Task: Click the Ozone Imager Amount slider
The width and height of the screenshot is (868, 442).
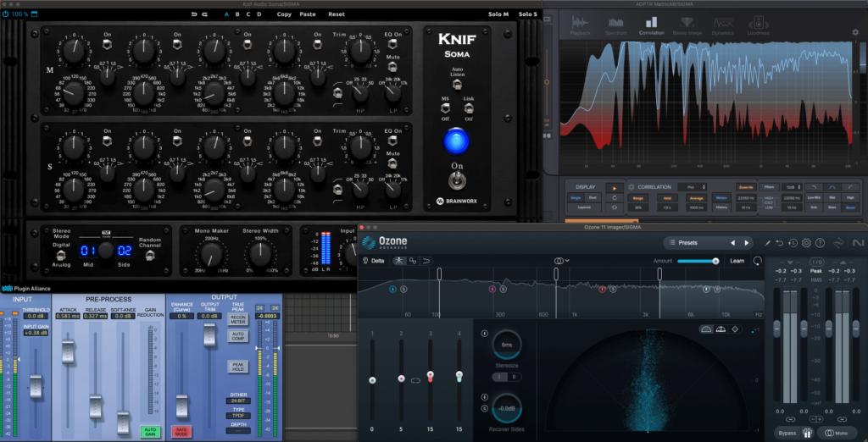Action: tap(698, 261)
